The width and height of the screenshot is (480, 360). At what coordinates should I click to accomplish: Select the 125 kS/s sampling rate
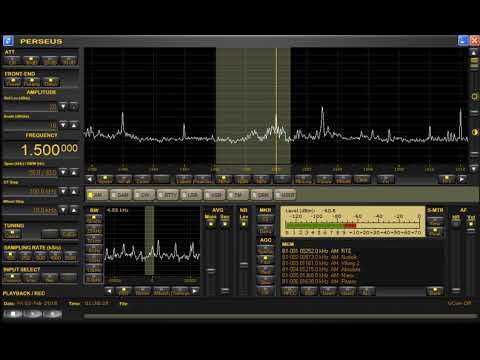(x=11, y=256)
